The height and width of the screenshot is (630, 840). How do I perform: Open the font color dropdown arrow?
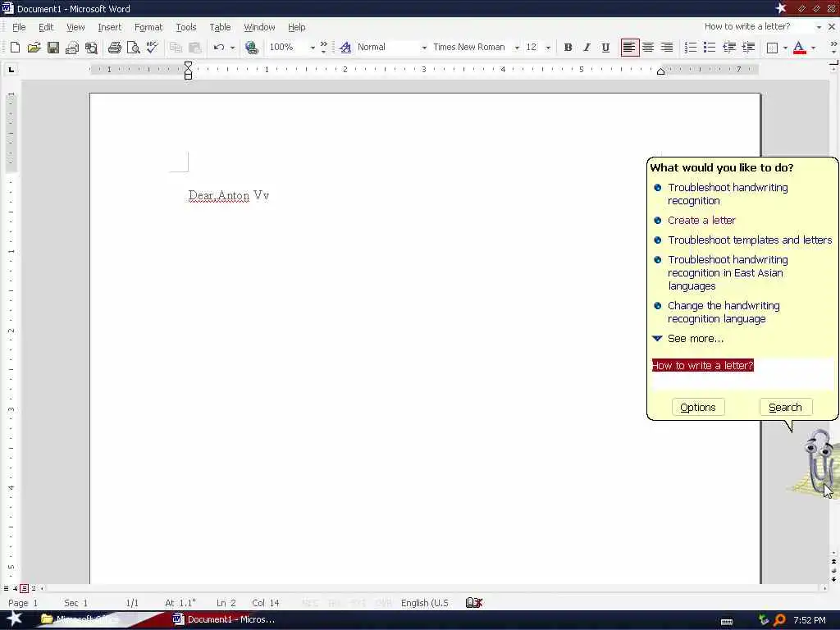pos(813,47)
